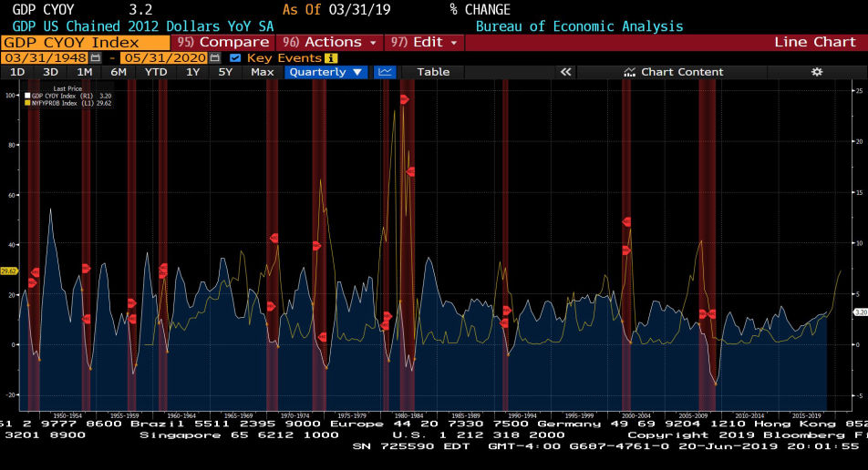Select the YTD time range tab
The image size is (868, 470).
tap(156, 72)
